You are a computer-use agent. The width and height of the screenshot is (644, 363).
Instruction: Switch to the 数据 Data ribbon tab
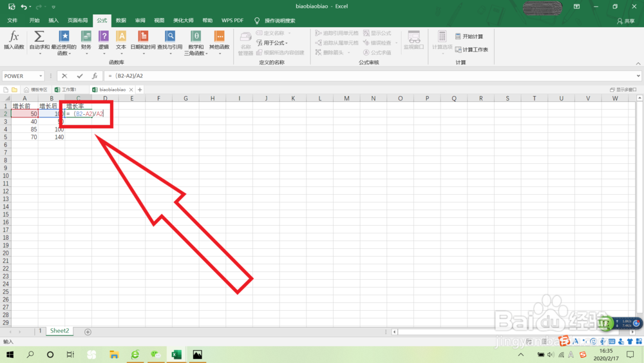tap(121, 21)
